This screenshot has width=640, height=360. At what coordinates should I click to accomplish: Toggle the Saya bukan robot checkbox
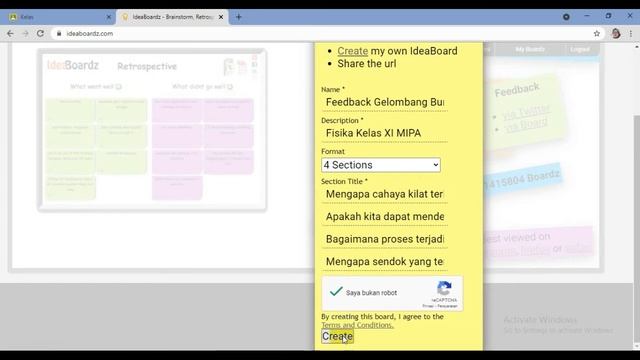click(x=336, y=292)
